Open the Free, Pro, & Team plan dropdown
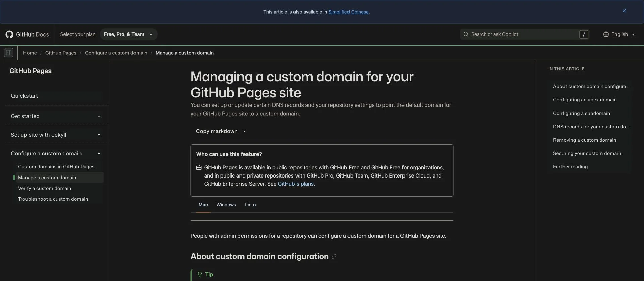 coord(128,34)
